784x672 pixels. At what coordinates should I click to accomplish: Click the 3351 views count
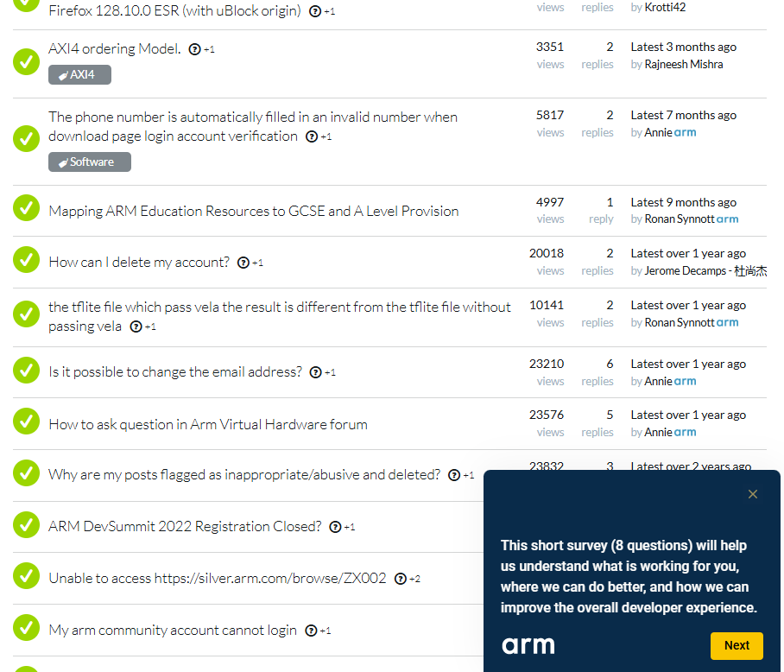[550, 47]
